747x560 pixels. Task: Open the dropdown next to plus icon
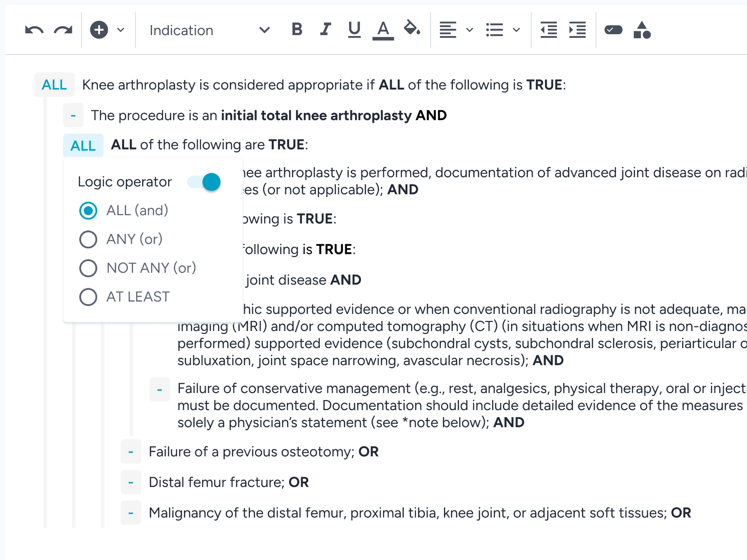click(121, 30)
